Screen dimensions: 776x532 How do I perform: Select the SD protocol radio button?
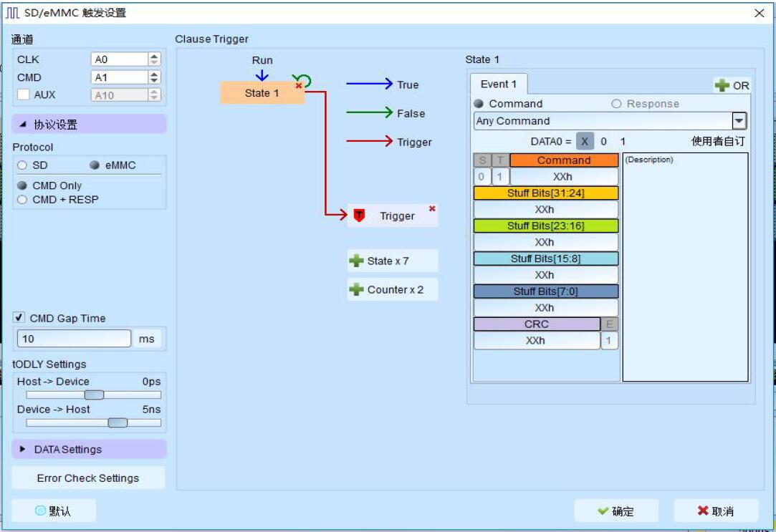click(22, 165)
